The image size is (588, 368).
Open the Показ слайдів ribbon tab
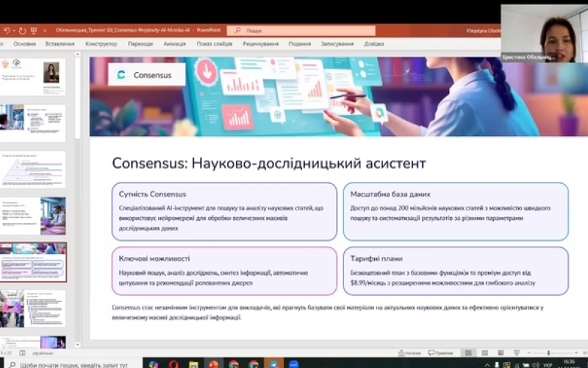coord(215,43)
